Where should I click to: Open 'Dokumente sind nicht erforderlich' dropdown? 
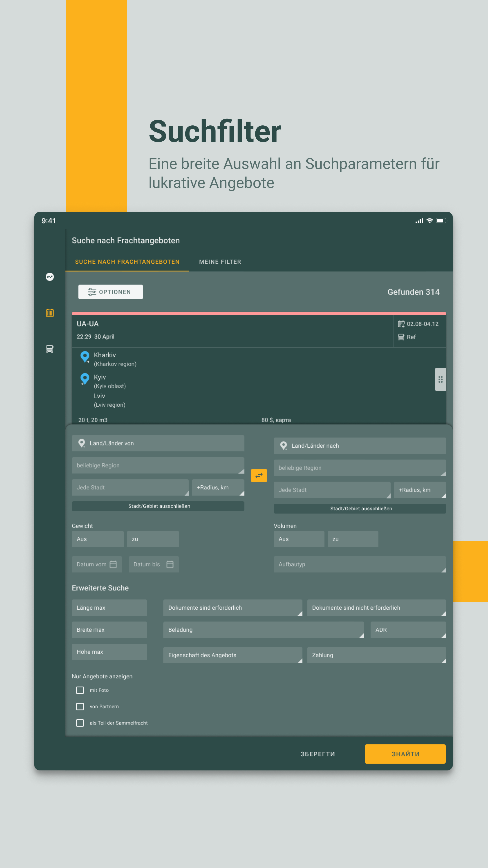pyautogui.click(x=376, y=607)
